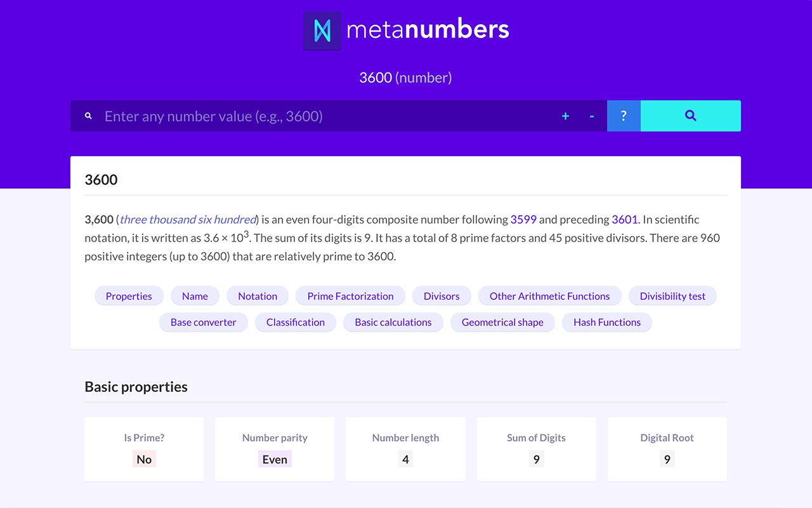Select the Prime Factorization section pill
The width and height of the screenshot is (812, 508).
350,296
